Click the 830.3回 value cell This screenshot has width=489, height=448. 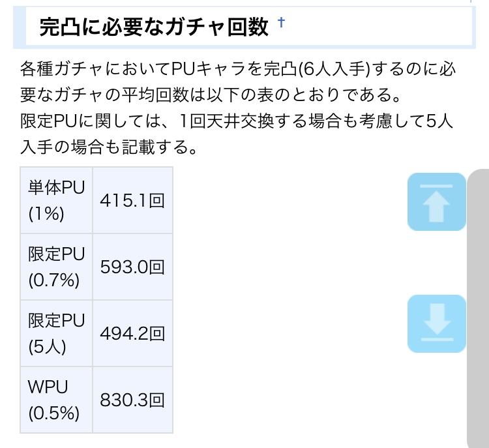(132, 400)
